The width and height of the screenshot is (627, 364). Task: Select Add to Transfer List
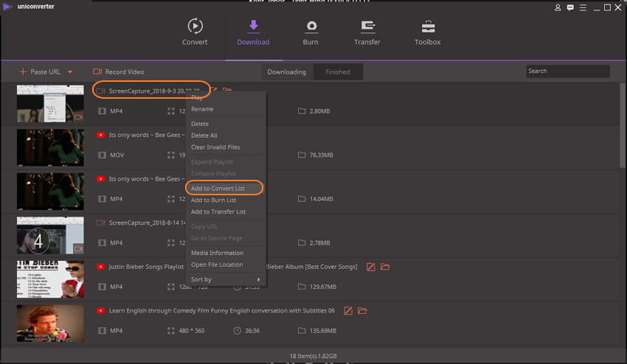[218, 211]
